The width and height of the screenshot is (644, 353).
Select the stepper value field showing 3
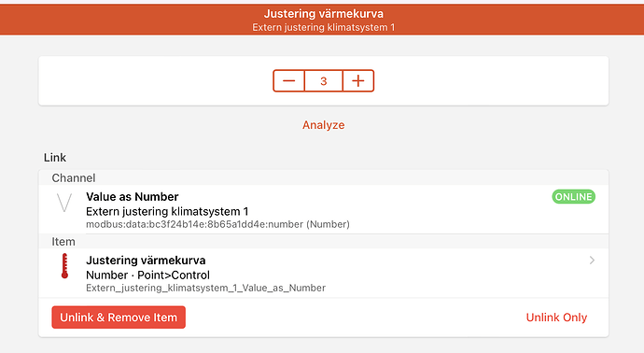(x=324, y=81)
